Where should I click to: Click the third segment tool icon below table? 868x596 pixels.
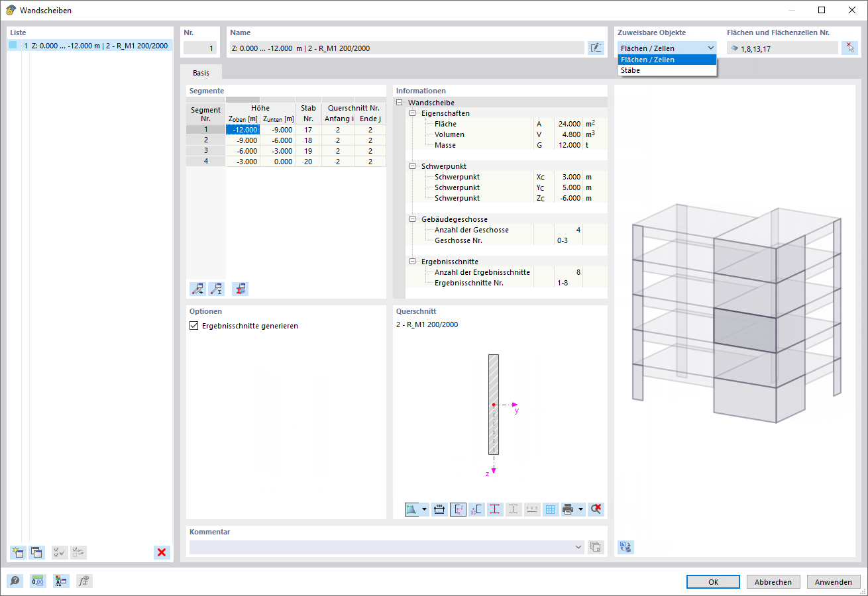[240, 289]
